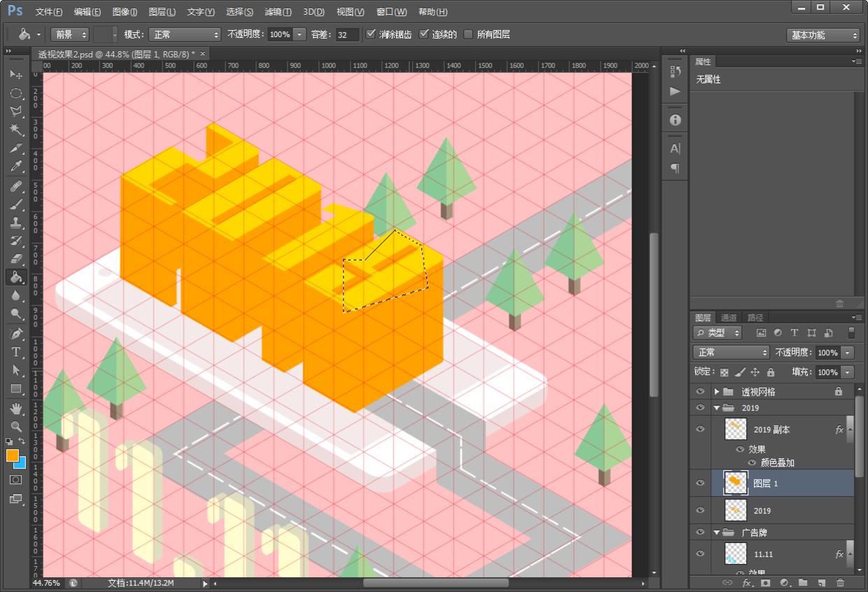Click the delete layer trash icon

840,583
